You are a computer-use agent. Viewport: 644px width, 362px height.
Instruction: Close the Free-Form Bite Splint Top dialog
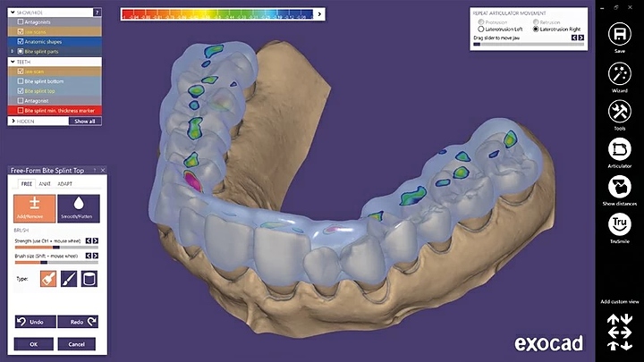pos(103,170)
